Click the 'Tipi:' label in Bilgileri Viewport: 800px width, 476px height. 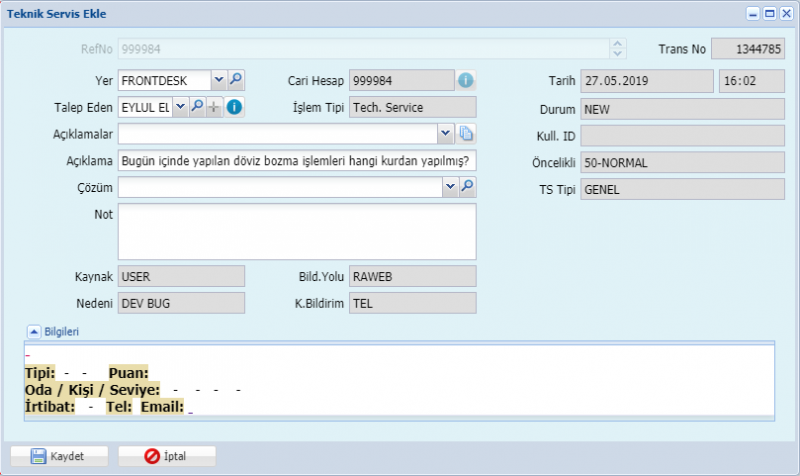pyautogui.click(x=40, y=373)
